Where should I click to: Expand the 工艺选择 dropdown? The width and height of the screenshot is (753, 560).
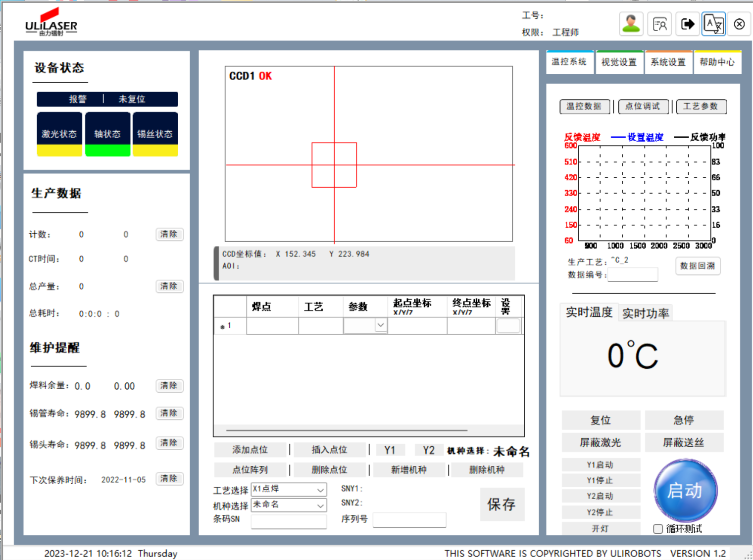tap(320, 490)
